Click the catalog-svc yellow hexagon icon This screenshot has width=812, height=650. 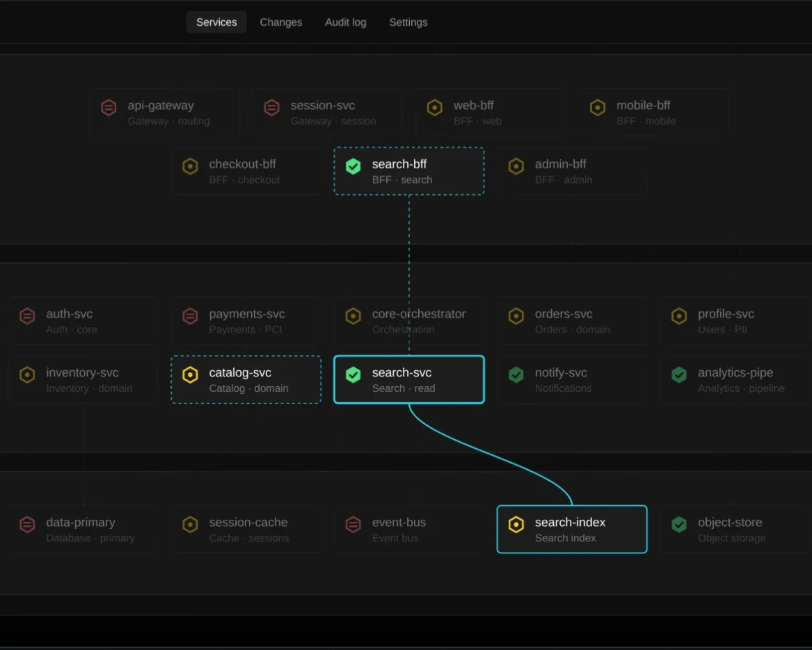(190, 374)
